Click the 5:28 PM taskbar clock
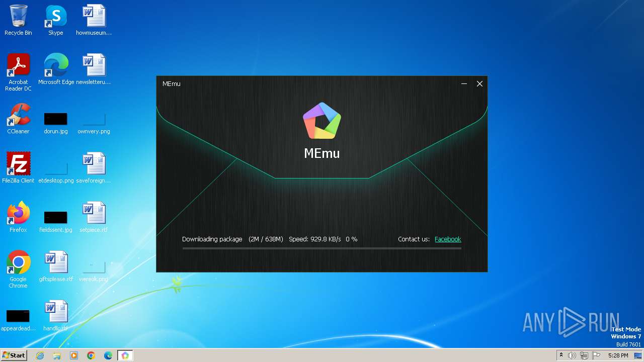 pos(618,355)
